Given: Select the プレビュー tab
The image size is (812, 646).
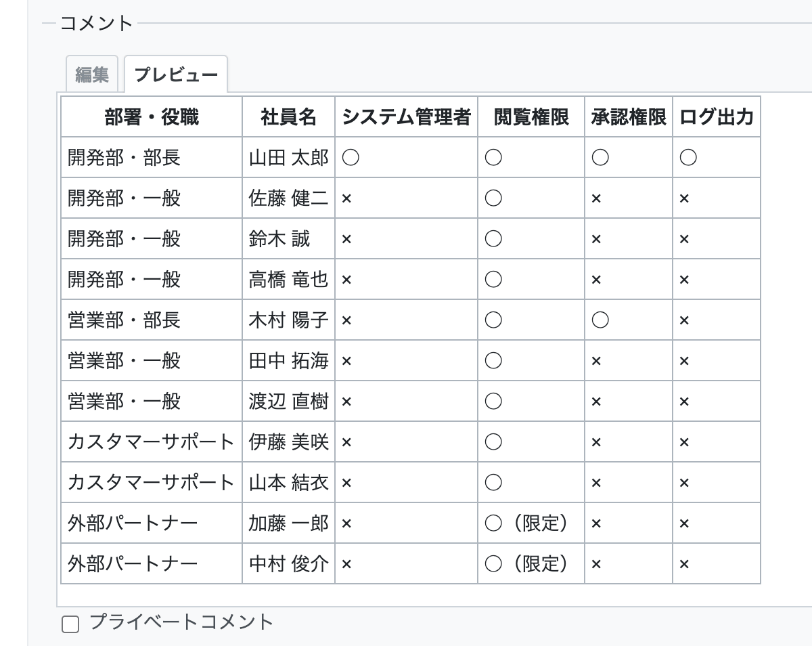Looking at the screenshot, I should [x=176, y=74].
